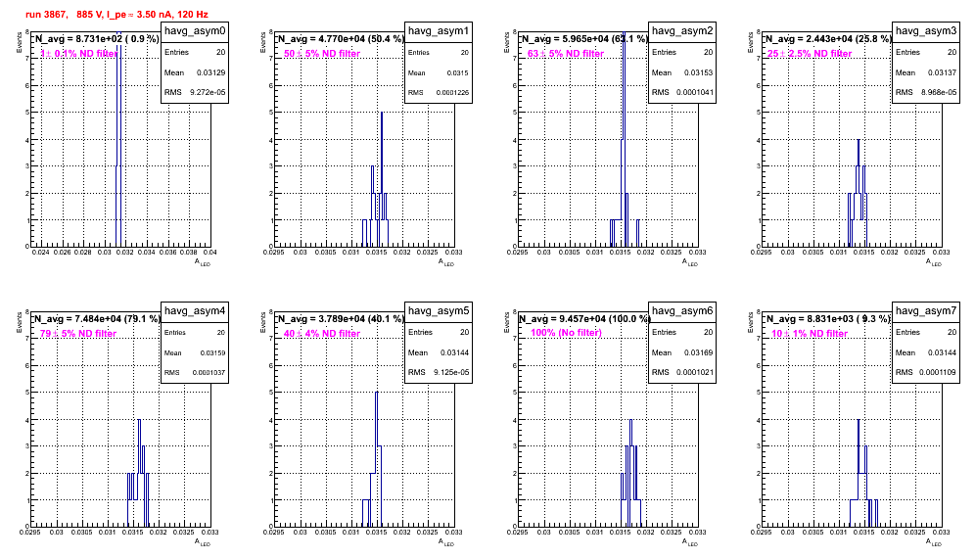Click the histogram peak in havg_asym6 plot
Image resolution: width=975 pixels, height=560 pixels.
(630, 421)
